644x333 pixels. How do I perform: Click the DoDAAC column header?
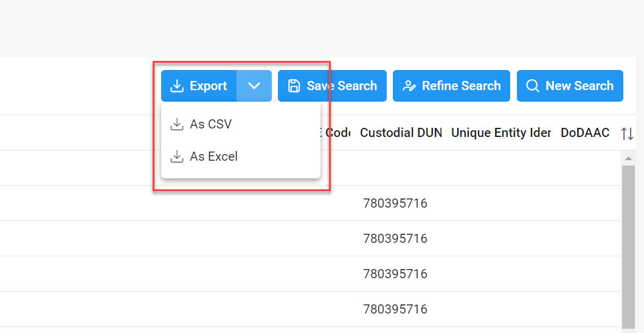pyautogui.click(x=584, y=133)
